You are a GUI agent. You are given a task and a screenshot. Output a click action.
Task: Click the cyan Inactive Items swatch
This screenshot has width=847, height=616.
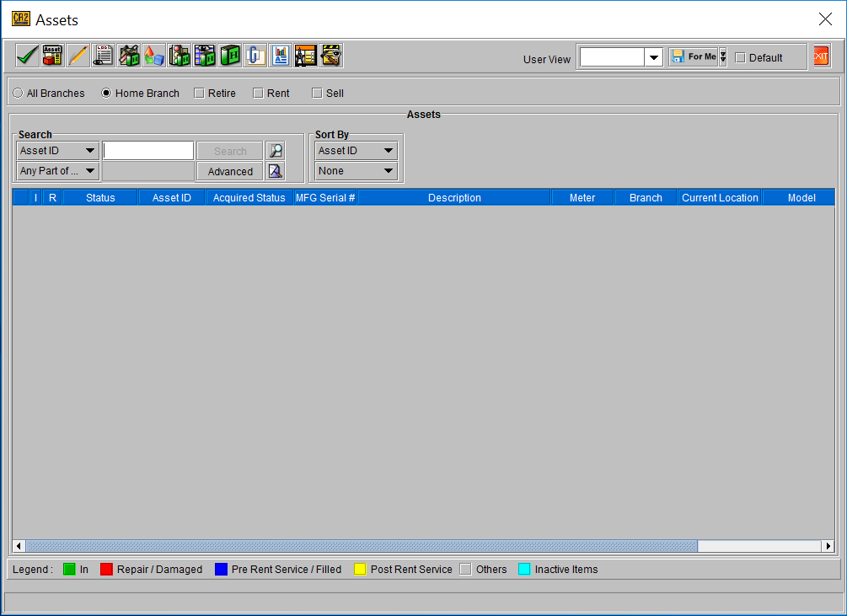524,569
